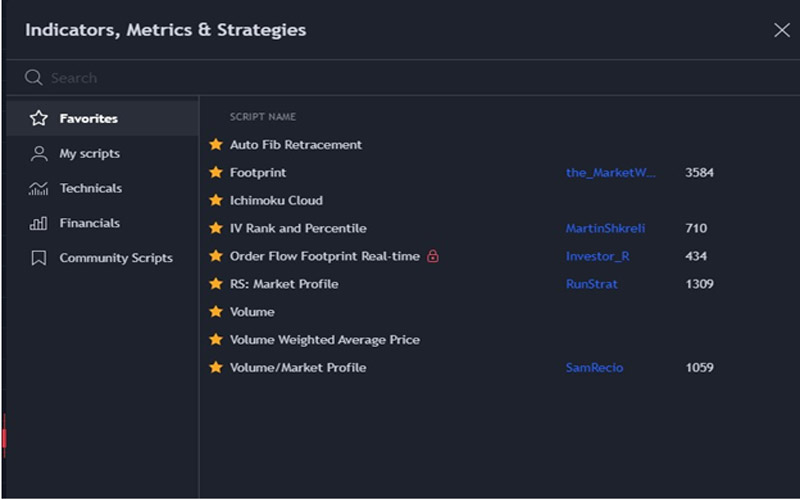Viewport: 800px width, 500px height.
Task: Click the Financials bar chart icon
Action: coord(39,223)
